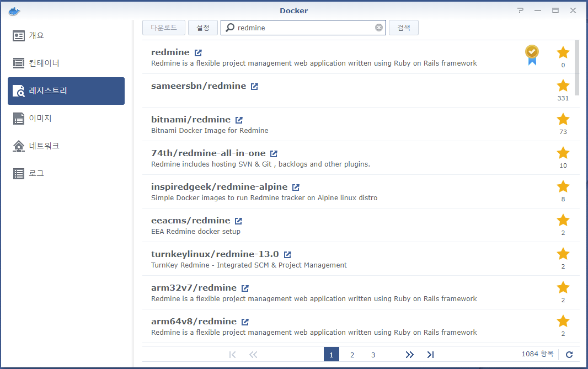Open external link for eeacms/redmine

(x=238, y=221)
